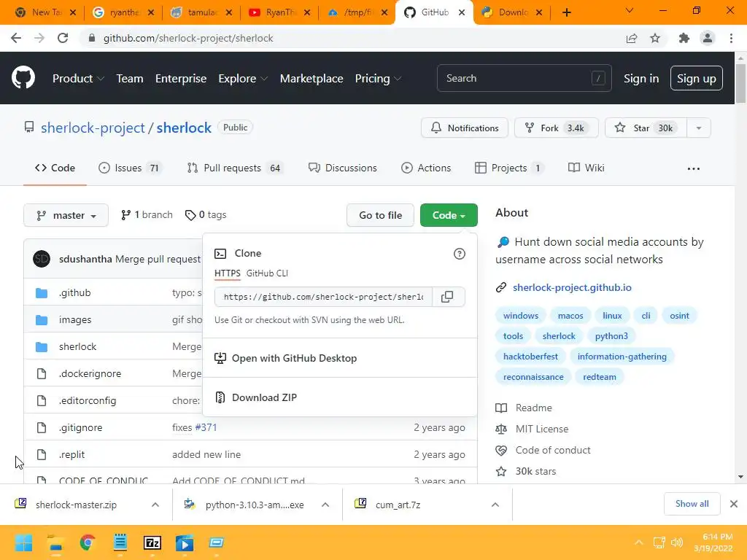Open File Explorer from taskbar
Viewport: 747px width, 560px height.
coord(55,542)
